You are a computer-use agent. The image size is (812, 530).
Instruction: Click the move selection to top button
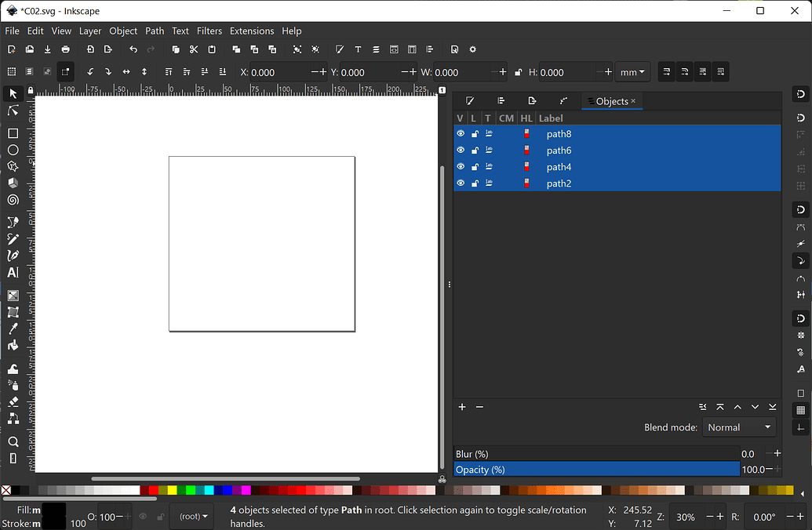(x=719, y=407)
